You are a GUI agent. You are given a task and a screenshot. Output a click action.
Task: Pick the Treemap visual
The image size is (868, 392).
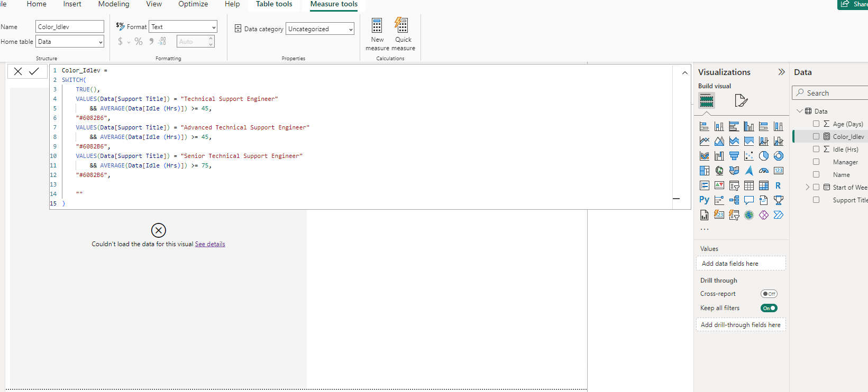coord(704,171)
